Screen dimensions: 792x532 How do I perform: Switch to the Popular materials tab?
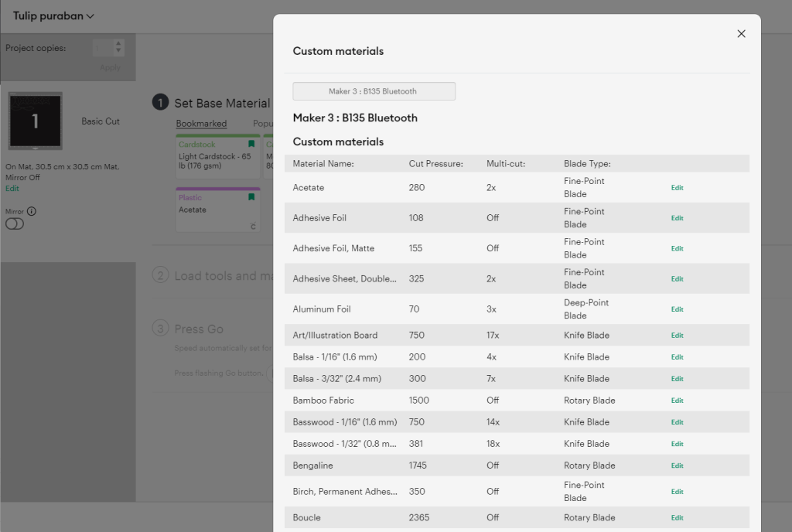coord(264,124)
